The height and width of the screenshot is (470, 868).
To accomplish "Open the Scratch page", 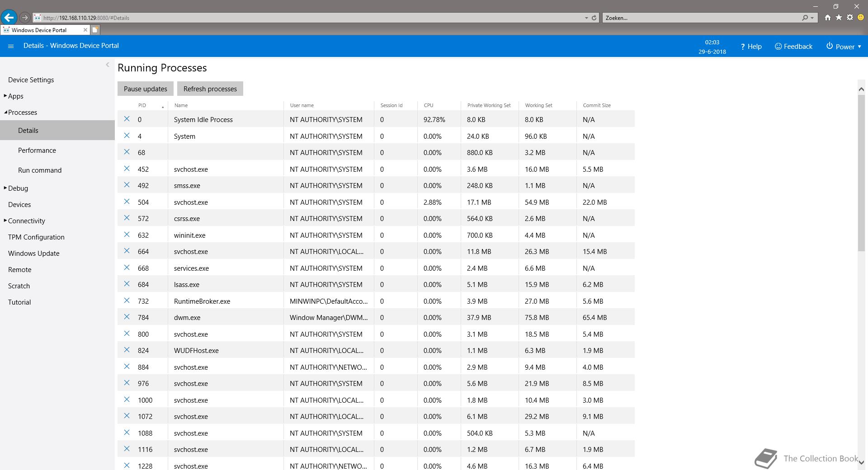I will click(x=19, y=286).
